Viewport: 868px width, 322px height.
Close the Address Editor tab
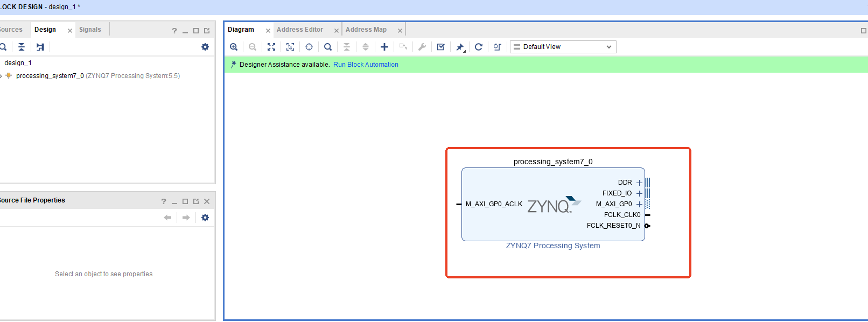[337, 31]
